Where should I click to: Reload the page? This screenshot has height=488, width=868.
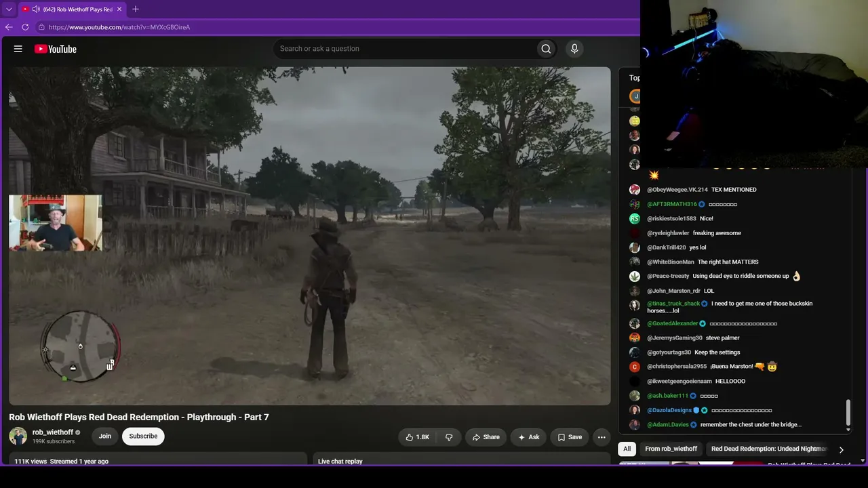25,27
